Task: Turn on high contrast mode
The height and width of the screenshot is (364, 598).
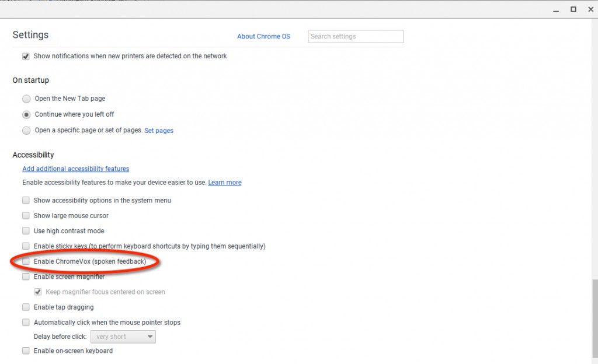Action: 26,230
